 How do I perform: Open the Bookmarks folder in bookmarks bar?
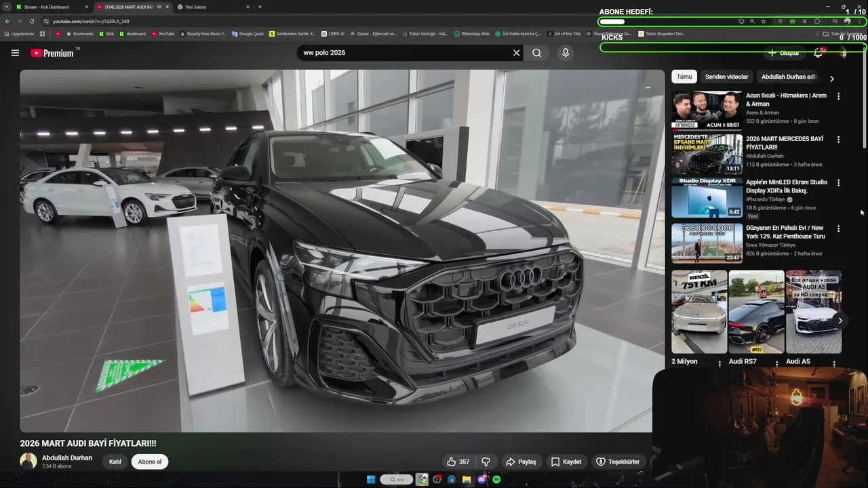point(79,33)
